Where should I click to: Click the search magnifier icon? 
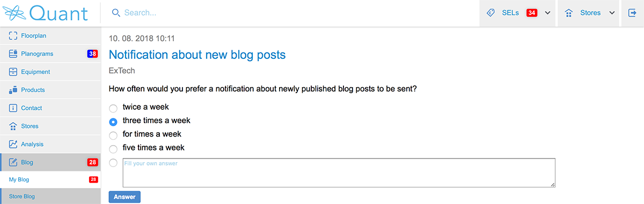(x=116, y=13)
